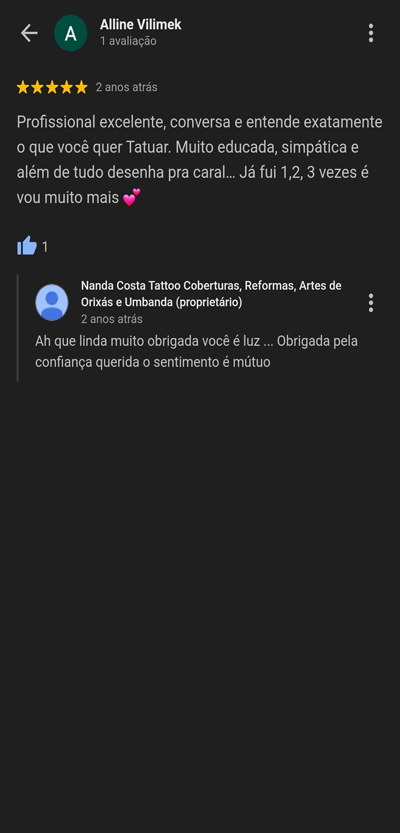Tap the owner reply text 'Ah que linda'

(x=197, y=352)
